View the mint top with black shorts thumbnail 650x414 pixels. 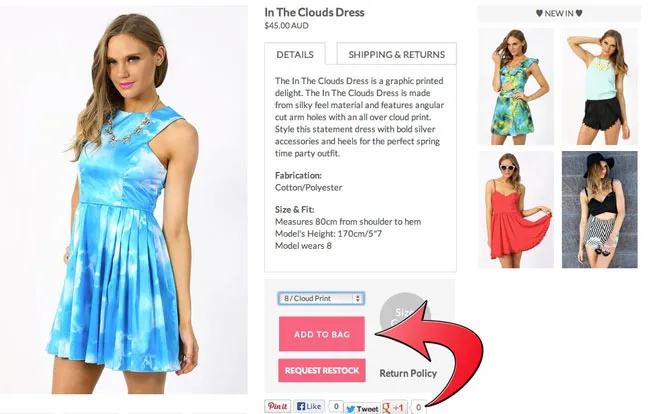coord(599,87)
